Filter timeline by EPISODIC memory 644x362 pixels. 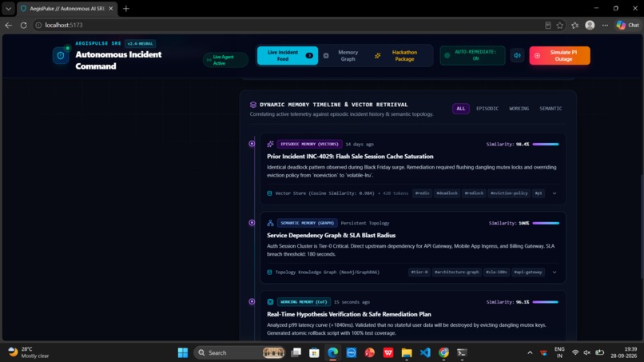point(487,109)
